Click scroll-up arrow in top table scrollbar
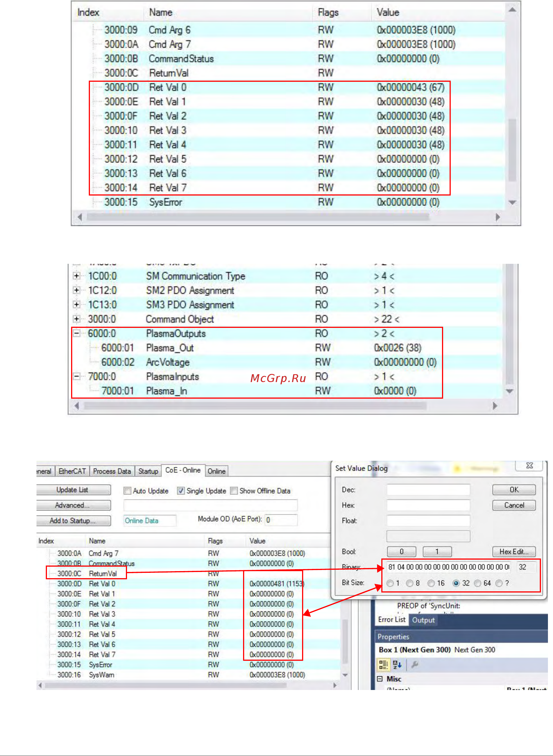The width and height of the screenshot is (553, 756). click(512, 10)
